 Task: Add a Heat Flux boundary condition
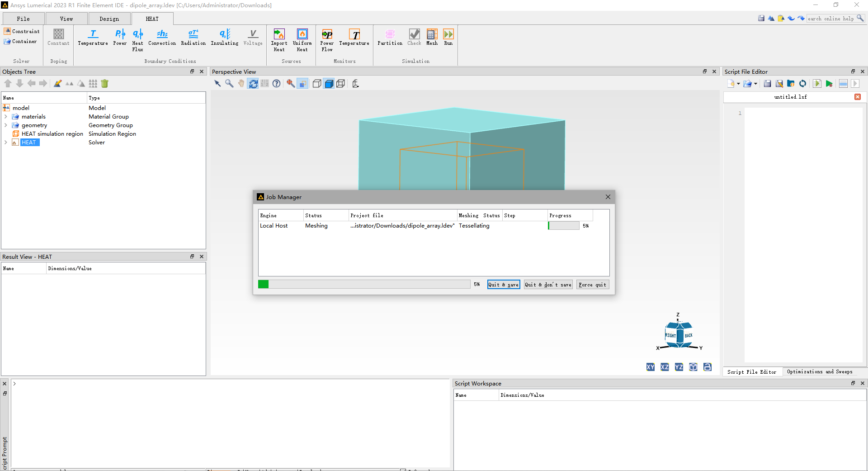click(x=138, y=40)
